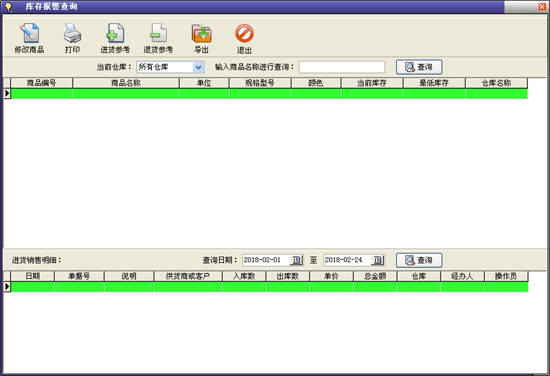Click the row indicator arrow of details table

coord(7,287)
